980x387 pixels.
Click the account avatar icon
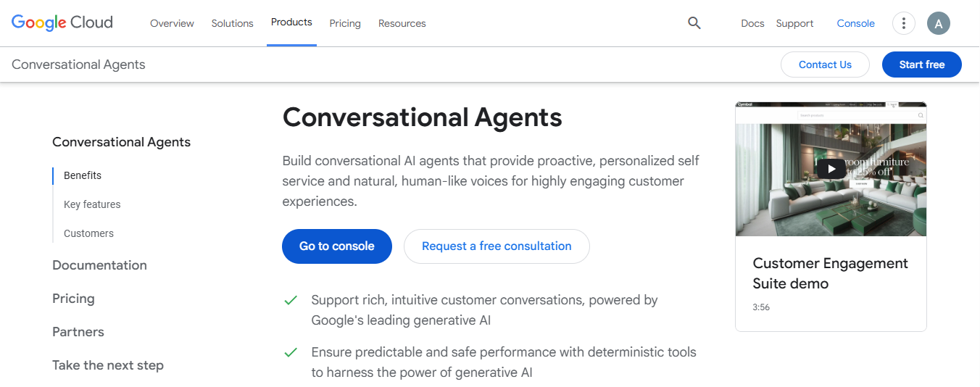click(938, 23)
